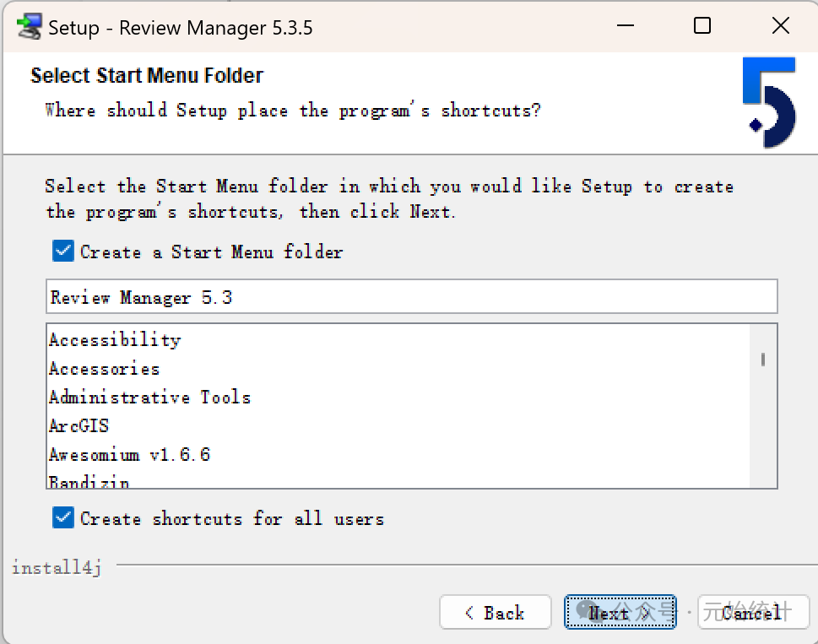
Task: Toggle Create shortcuts for all users checkbox
Action: click(63, 518)
